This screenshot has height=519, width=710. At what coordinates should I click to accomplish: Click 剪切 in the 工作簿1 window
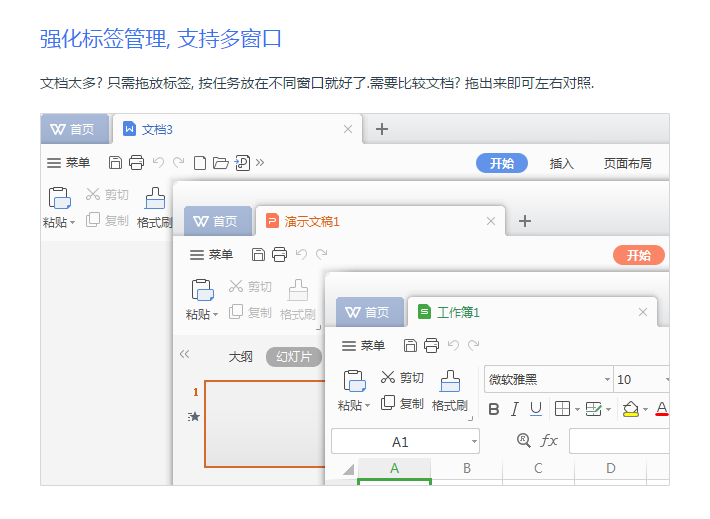402,377
